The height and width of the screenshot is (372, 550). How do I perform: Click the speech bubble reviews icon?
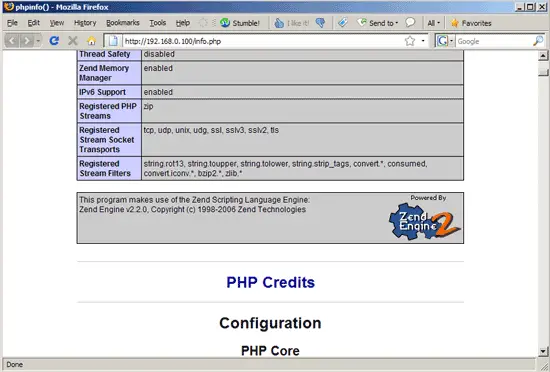coord(410,23)
